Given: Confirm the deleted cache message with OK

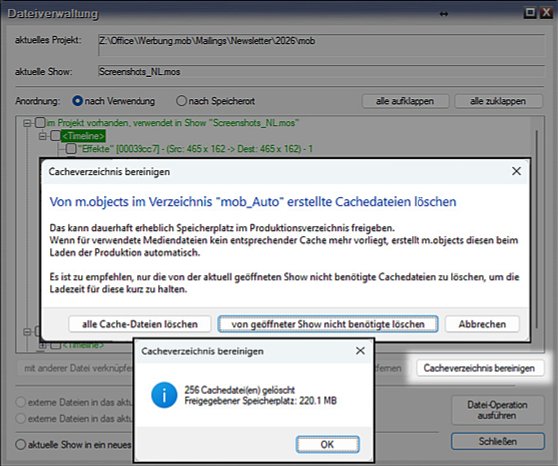Looking at the screenshot, I should point(327,444).
